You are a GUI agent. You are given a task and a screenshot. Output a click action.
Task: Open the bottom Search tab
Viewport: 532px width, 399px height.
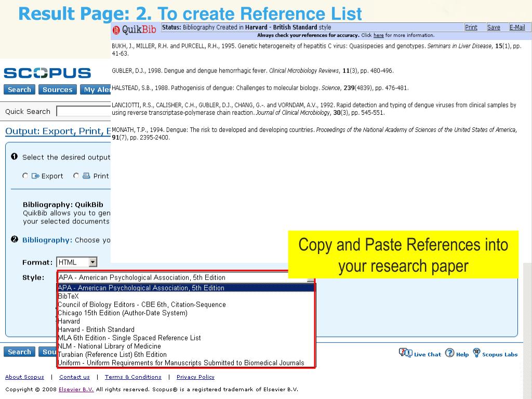click(19, 352)
